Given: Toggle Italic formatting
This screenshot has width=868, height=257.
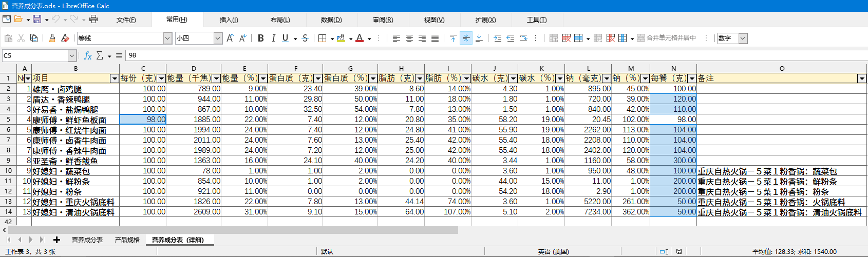Looking at the screenshot, I should click(273, 38).
